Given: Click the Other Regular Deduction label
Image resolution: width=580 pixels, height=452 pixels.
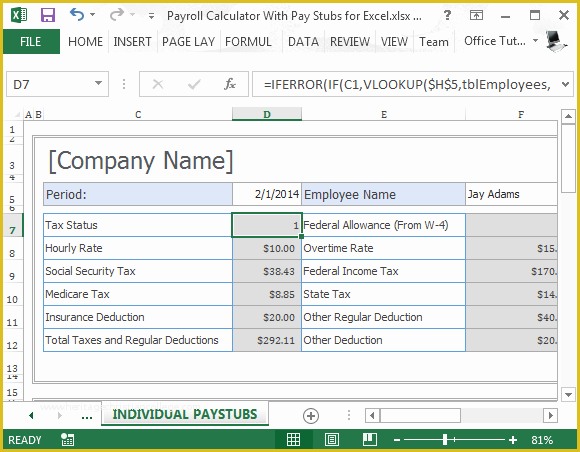Looking at the screenshot, I should pos(363,317).
